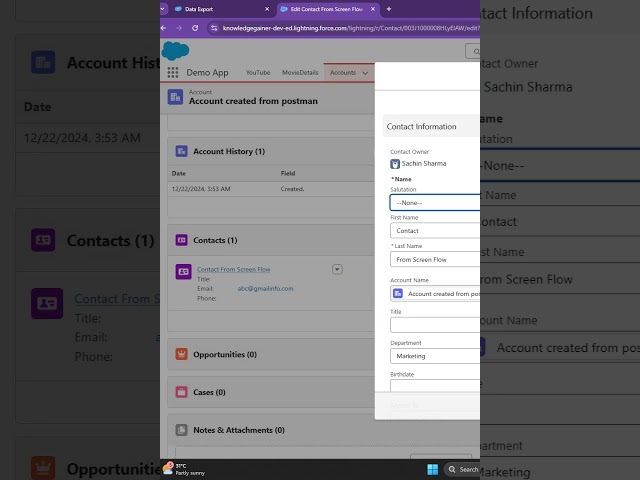Click the Contacts related list icon

[181, 240]
